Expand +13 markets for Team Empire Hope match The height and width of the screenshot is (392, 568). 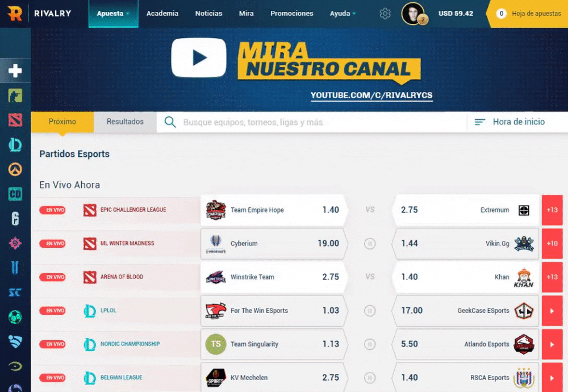point(552,210)
